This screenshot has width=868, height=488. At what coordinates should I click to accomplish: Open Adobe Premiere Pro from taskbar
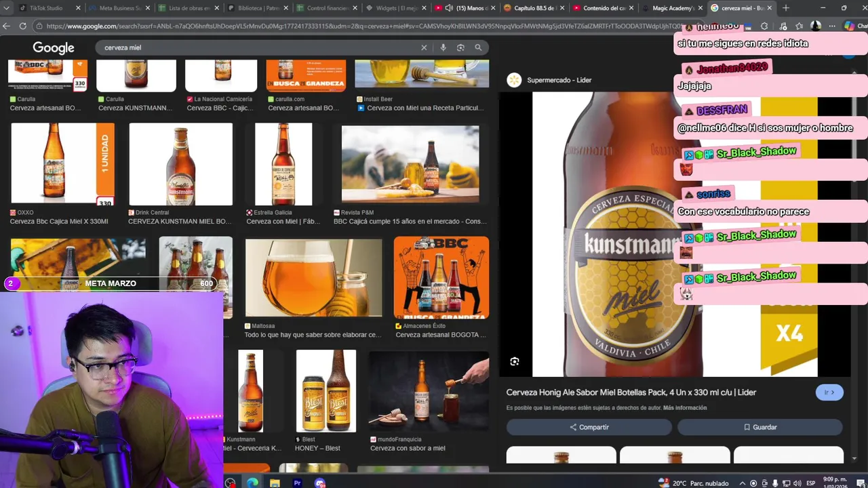click(x=297, y=483)
